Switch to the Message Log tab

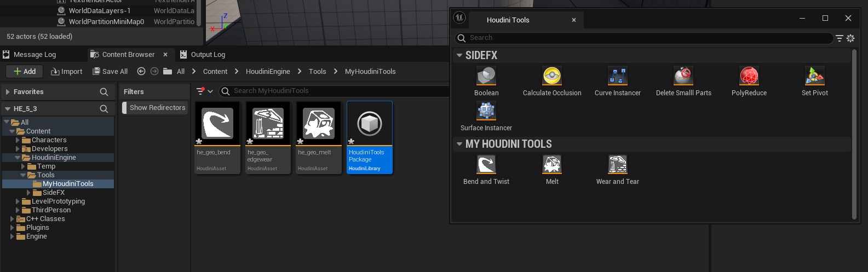pyautogui.click(x=34, y=55)
